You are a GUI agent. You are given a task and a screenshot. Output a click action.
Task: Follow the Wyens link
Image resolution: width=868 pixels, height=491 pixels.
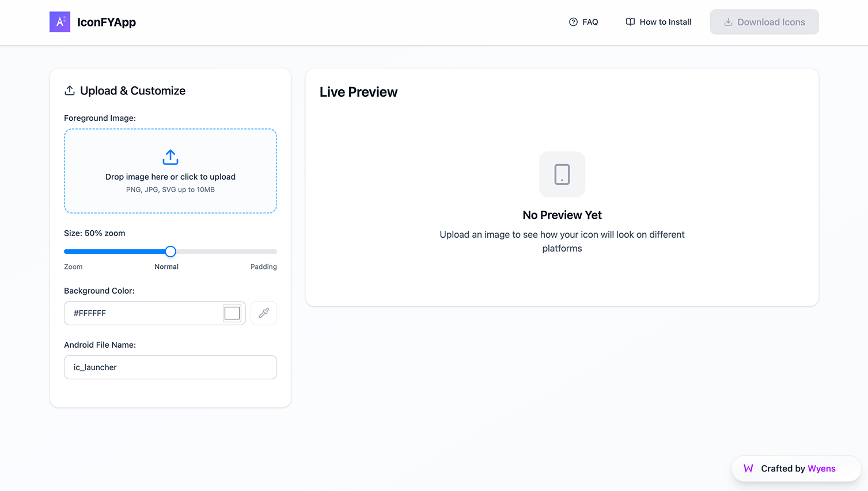point(821,469)
